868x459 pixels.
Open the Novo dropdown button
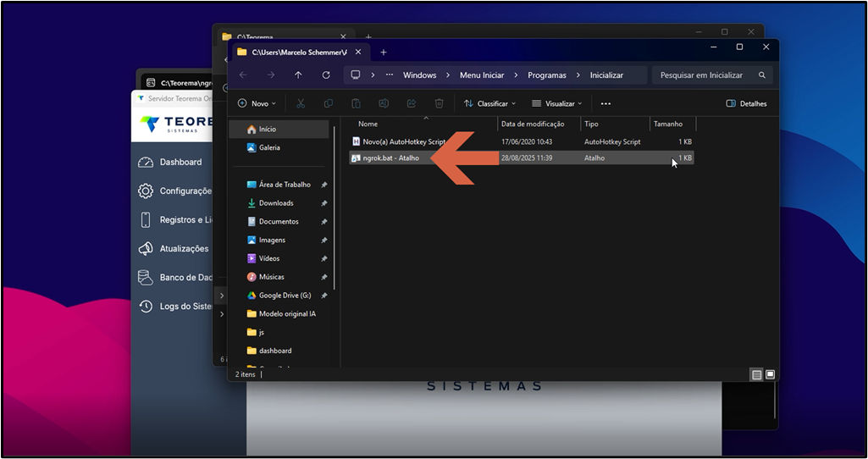coord(257,103)
